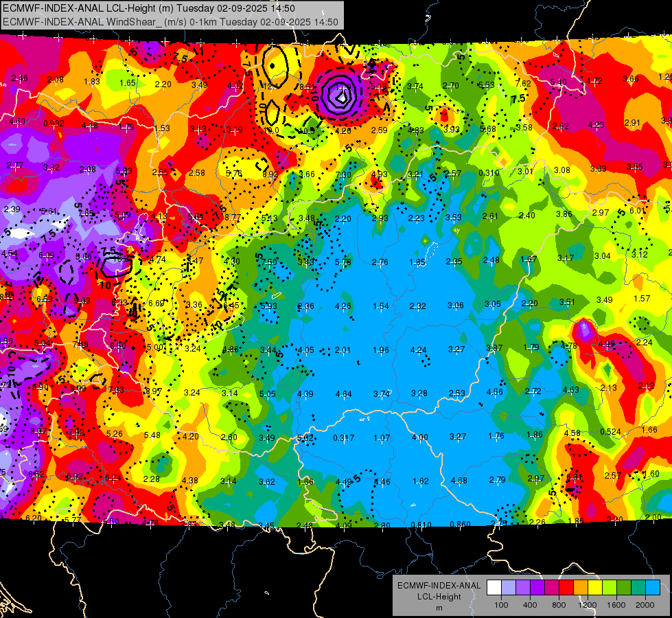Click the unit label m in the legend

439,608
